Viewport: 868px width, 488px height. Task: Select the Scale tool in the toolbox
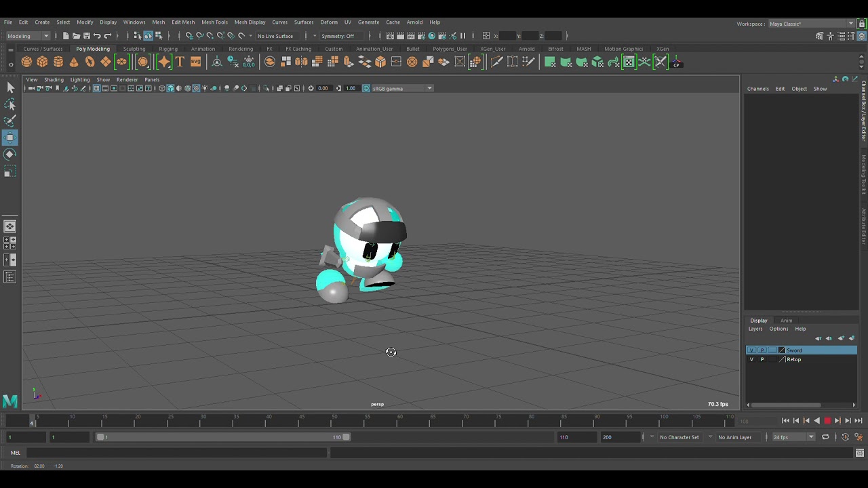10,172
